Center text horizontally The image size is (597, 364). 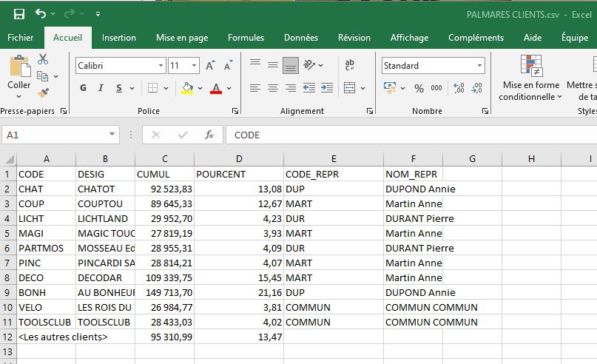tap(273, 88)
